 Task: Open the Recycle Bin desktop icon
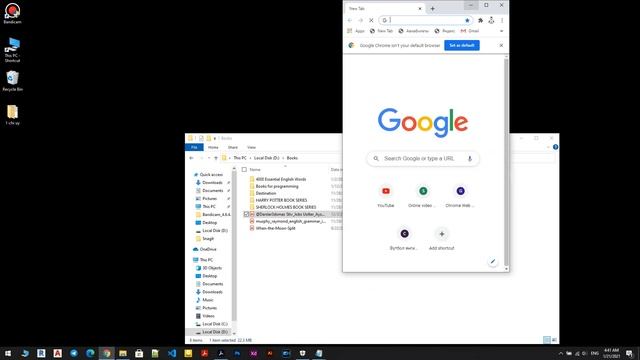[x=12, y=81]
